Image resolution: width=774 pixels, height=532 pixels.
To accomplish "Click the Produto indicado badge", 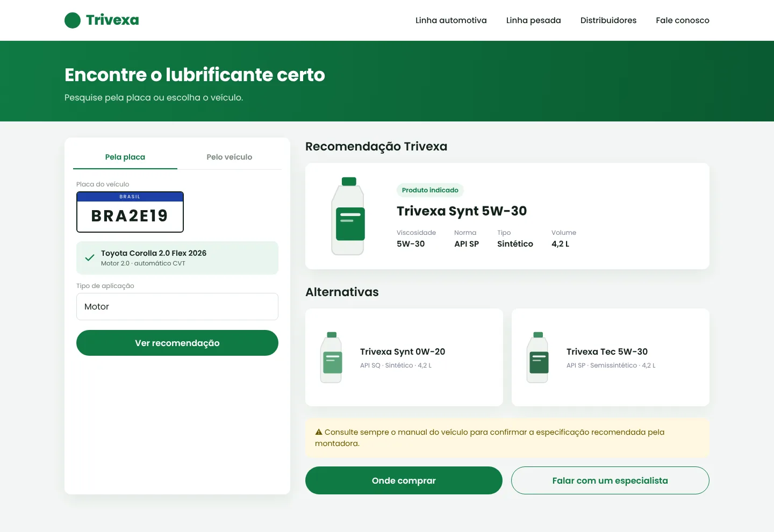I will (430, 190).
